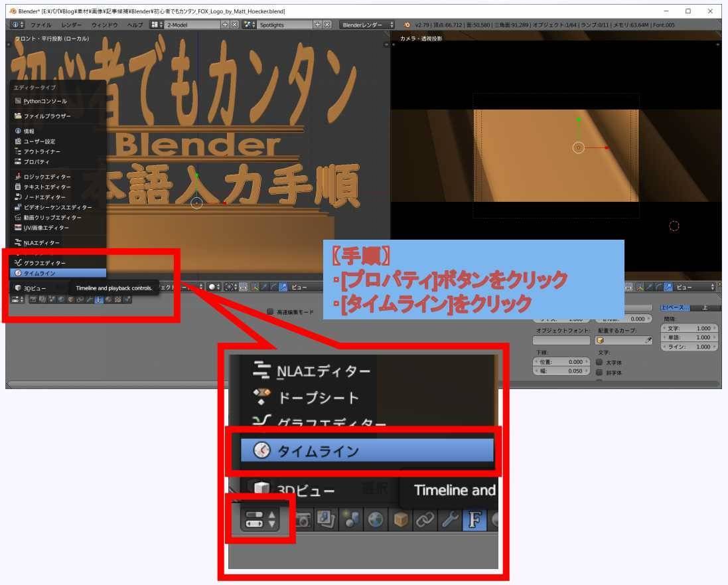This screenshot has width=728, height=585.
Task: Click the Python console icon in editor list
Action: click(18, 101)
